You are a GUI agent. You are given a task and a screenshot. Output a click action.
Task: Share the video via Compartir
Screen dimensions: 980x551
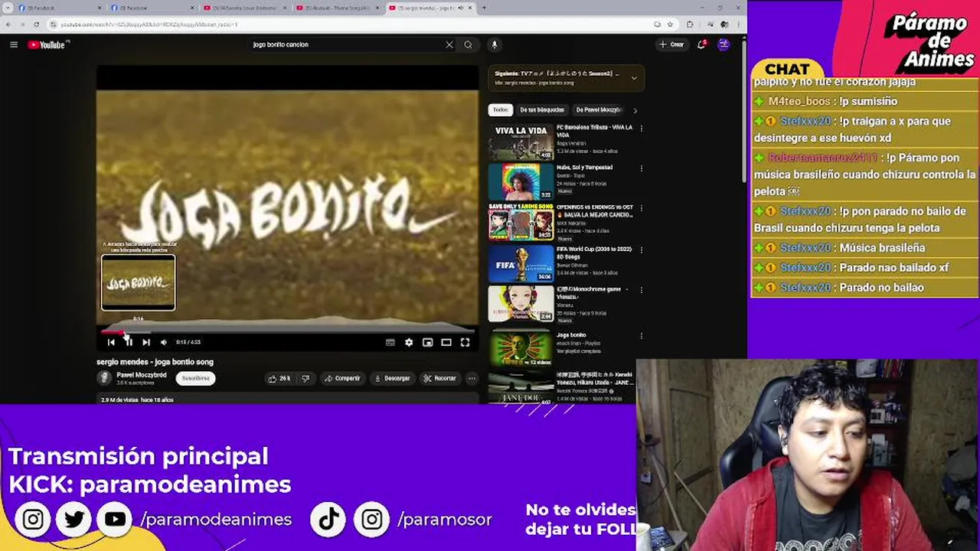tap(341, 378)
